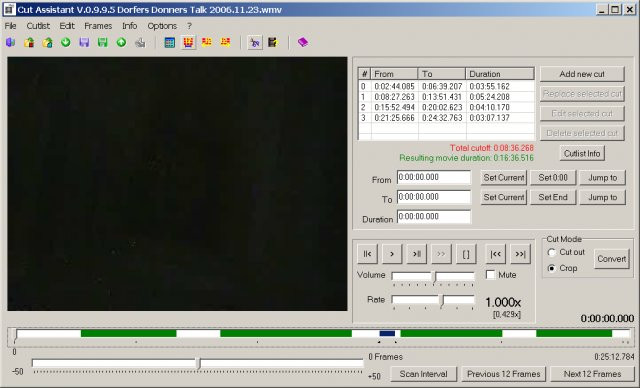Screen dimensions: 640x388
Task: Click the green download arrow icon
Action: pos(66,42)
